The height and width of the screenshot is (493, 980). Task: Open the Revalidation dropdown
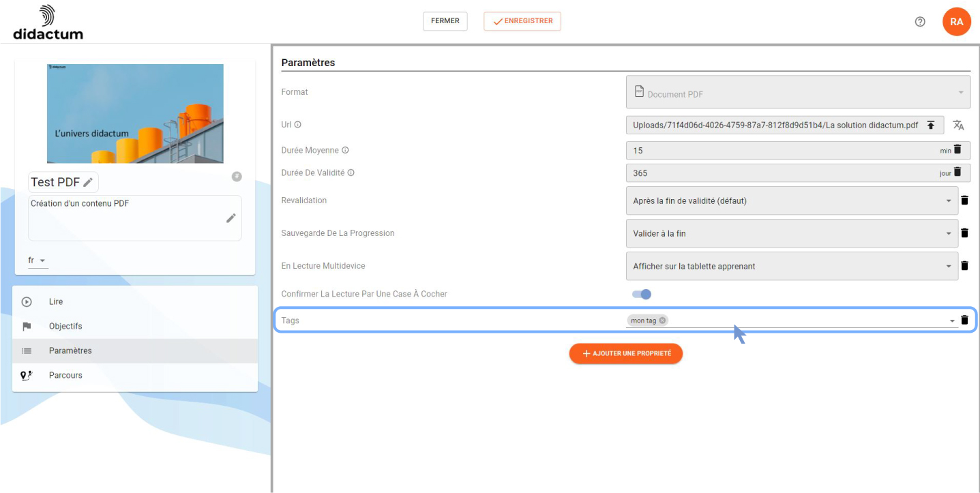coord(792,200)
